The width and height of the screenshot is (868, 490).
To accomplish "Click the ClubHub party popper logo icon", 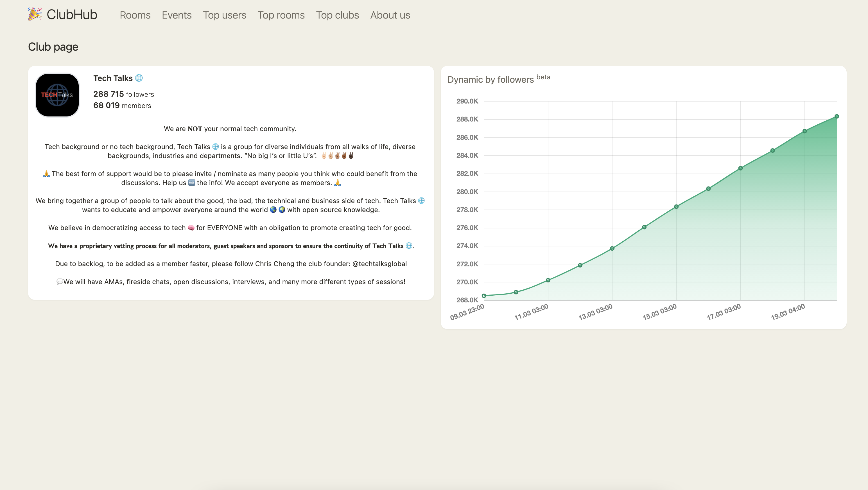I will pyautogui.click(x=35, y=14).
